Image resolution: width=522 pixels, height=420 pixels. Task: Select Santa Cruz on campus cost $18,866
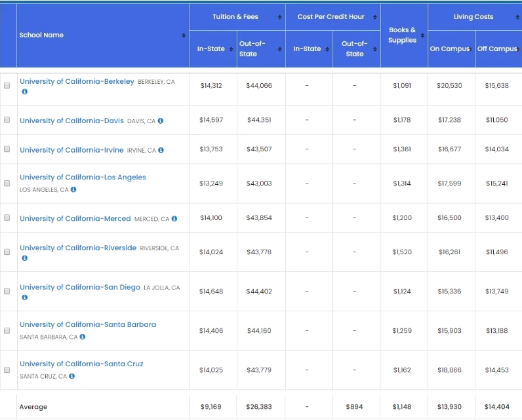pos(449,370)
